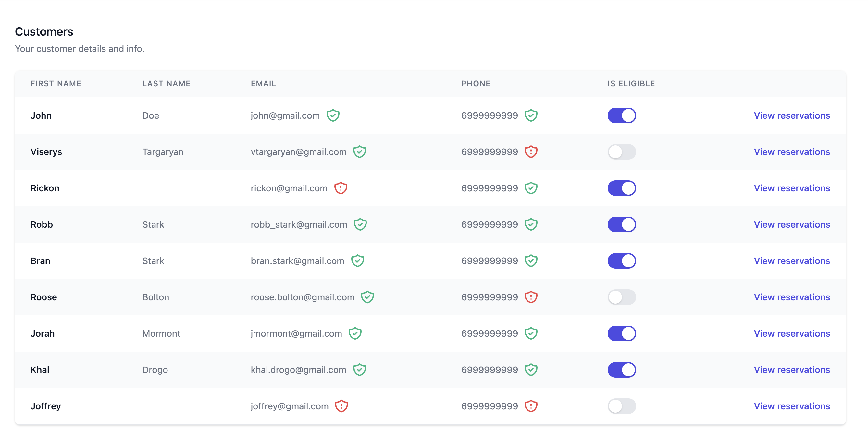Click the last name Targaryan
This screenshot has width=868, height=447.
tap(163, 152)
